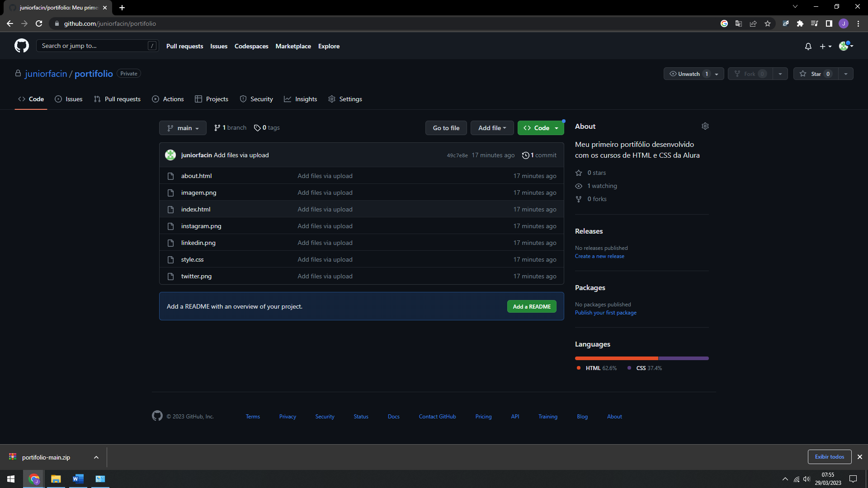Go back to previous page
Image resolution: width=868 pixels, height=488 pixels.
[x=10, y=23]
